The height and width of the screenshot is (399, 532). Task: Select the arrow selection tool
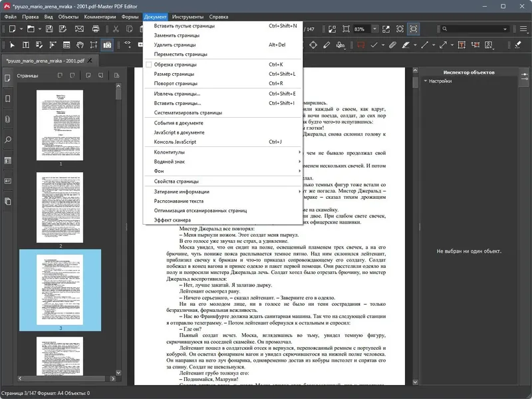[x=11, y=45]
